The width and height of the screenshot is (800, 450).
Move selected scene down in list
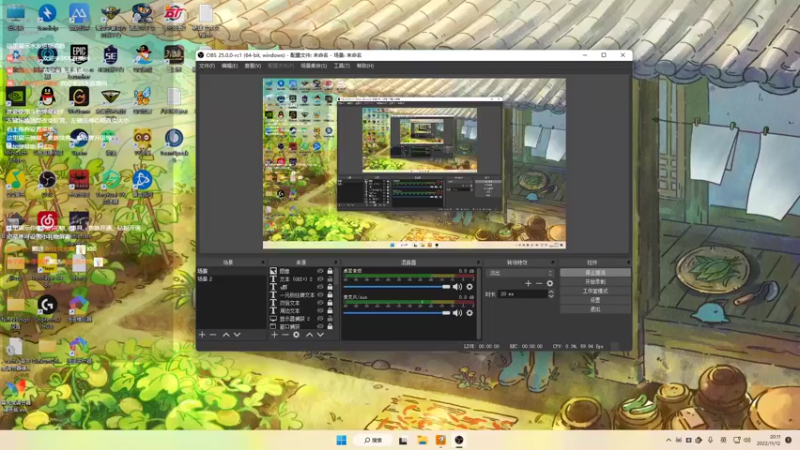point(237,335)
